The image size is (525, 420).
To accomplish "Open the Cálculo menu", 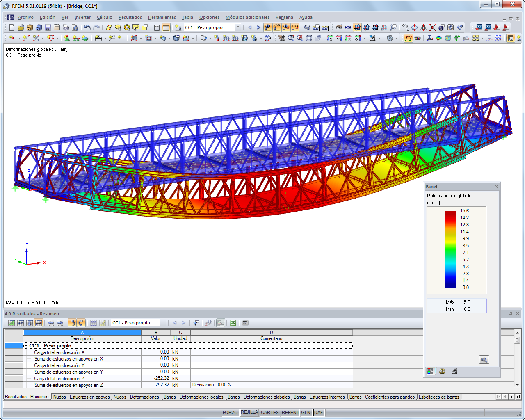I will tap(105, 17).
